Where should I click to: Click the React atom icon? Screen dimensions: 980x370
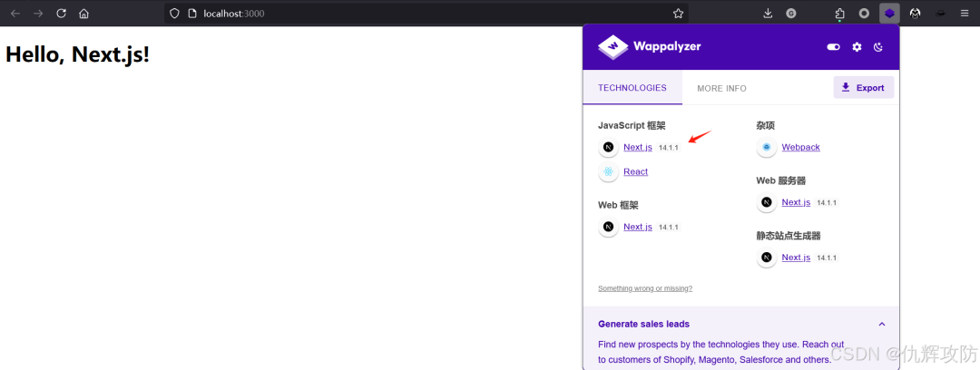coord(608,172)
